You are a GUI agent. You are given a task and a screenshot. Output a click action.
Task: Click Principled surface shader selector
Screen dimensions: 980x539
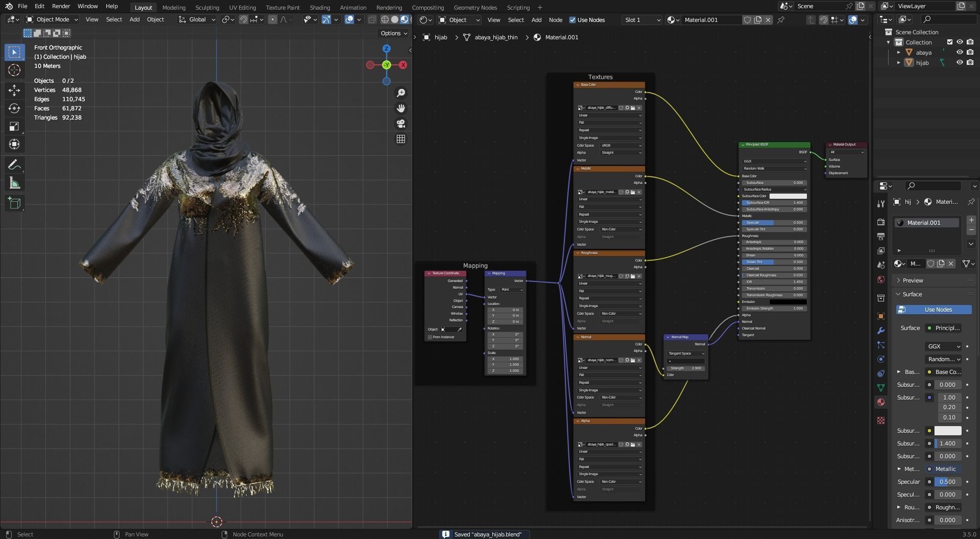pyautogui.click(x=943, y=328)
